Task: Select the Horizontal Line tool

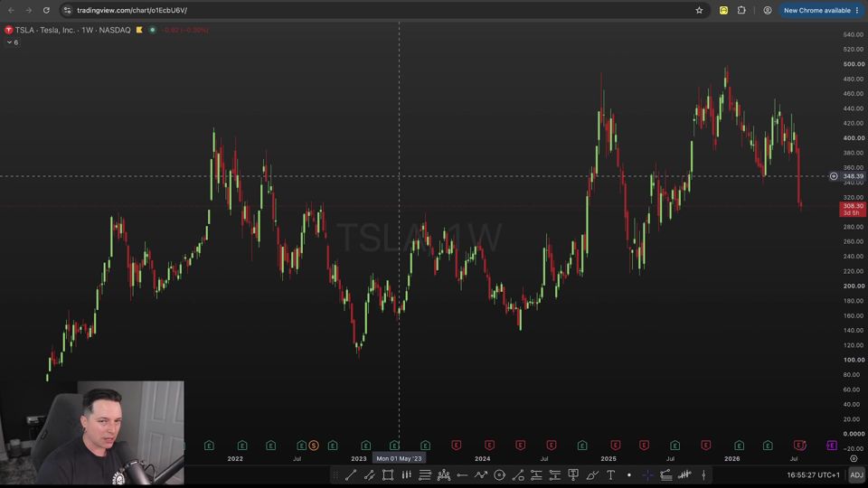Action: click(462, 474)
